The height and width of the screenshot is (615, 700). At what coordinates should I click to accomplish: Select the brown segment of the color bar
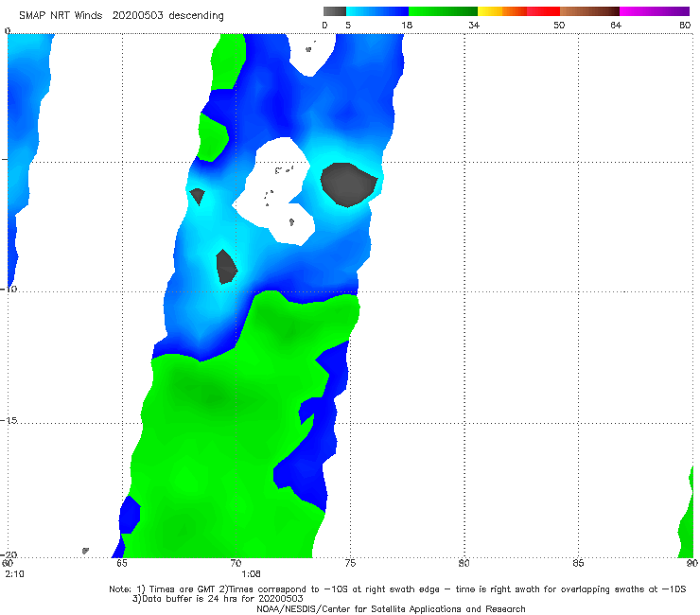pos(589,11)
